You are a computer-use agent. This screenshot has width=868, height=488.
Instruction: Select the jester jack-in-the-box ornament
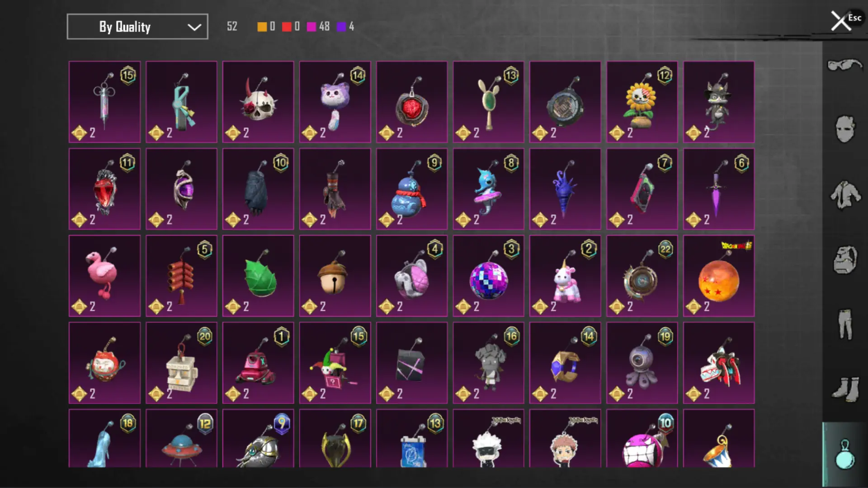335,363
